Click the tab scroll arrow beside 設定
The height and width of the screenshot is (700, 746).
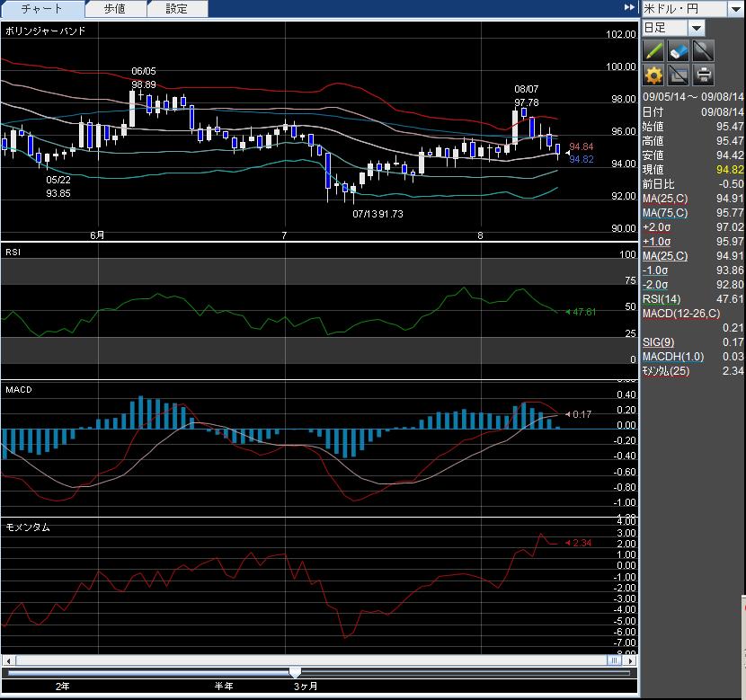629,8
